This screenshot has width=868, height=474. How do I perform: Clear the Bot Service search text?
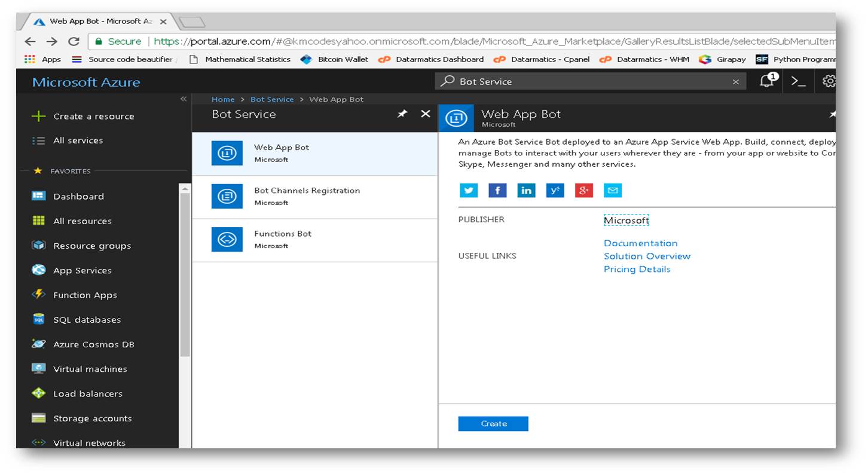tap(735, 82)
